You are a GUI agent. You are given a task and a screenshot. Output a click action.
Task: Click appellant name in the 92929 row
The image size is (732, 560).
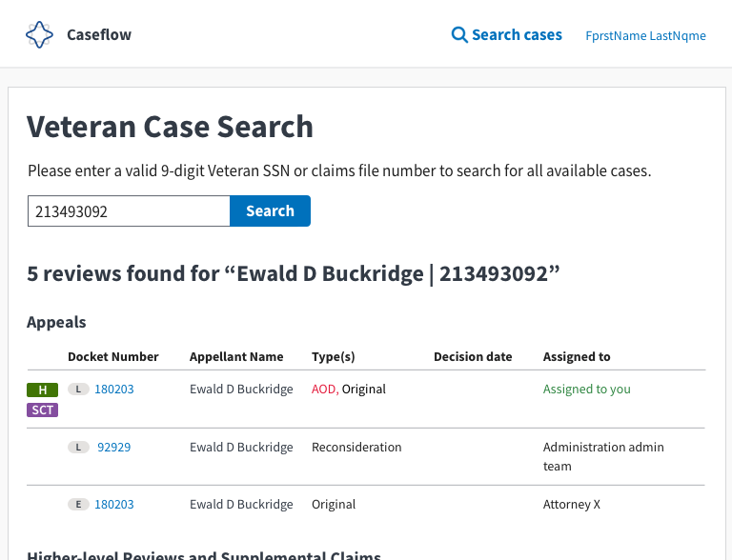tap(241, 447)
